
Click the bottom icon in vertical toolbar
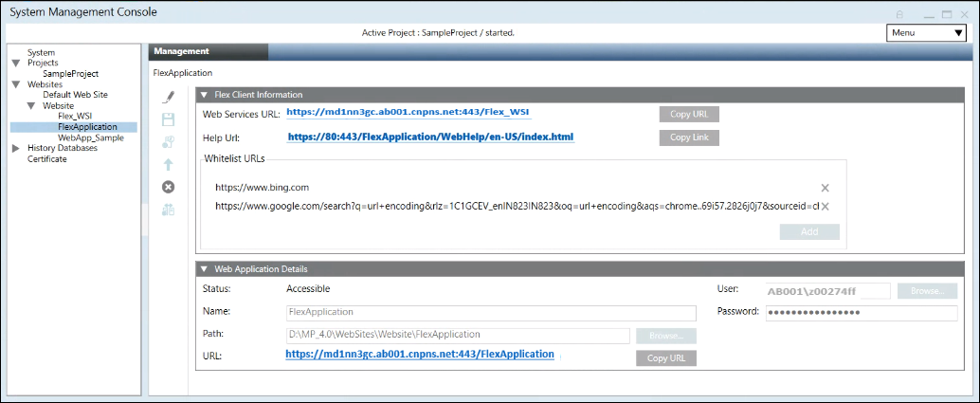[x=169, y=210]
